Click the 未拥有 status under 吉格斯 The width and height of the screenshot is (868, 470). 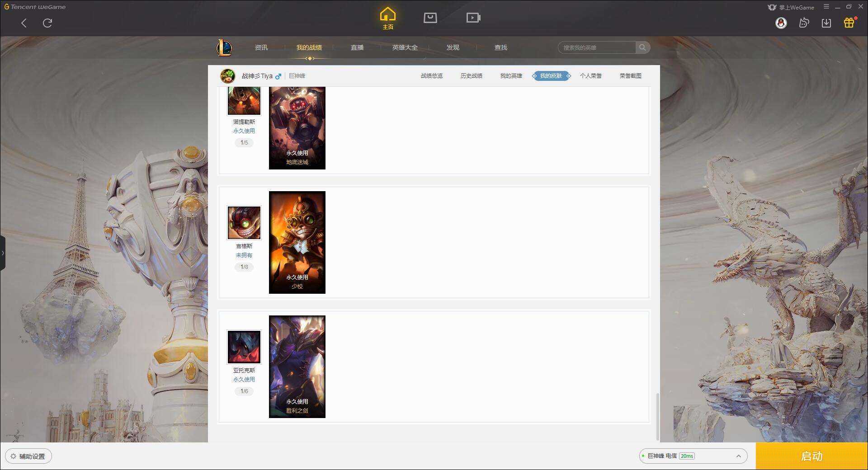pyautogui.click(x=244, y=255)
